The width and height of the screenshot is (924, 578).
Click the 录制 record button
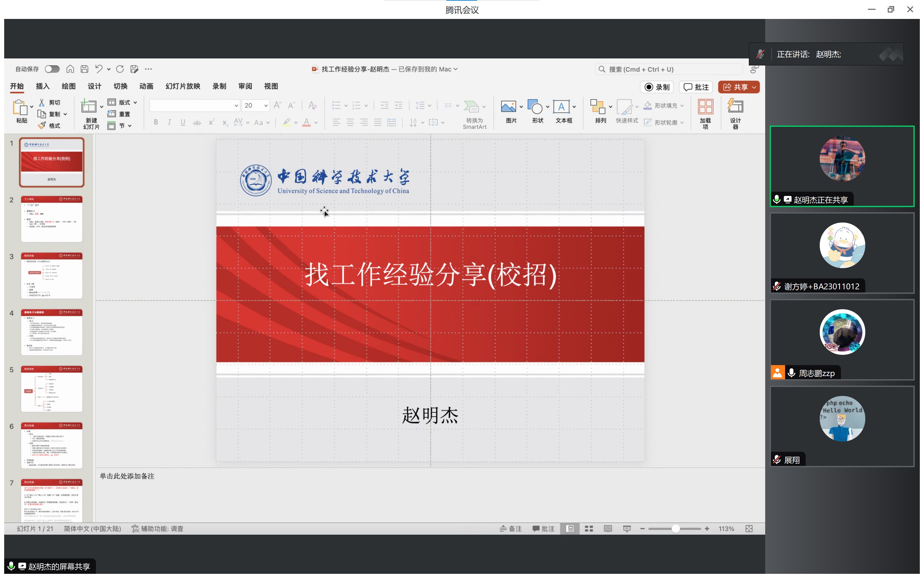[657, 87]
